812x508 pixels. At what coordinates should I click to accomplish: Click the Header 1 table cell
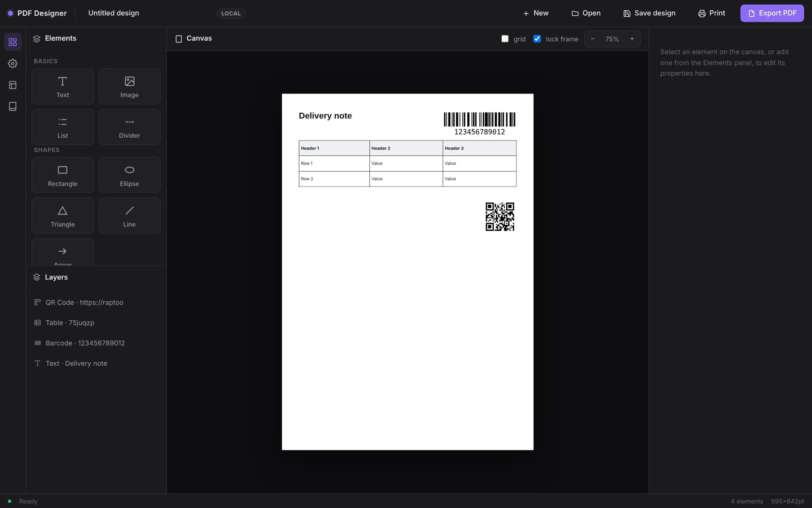pyautogui.click(x=334, y=148)
